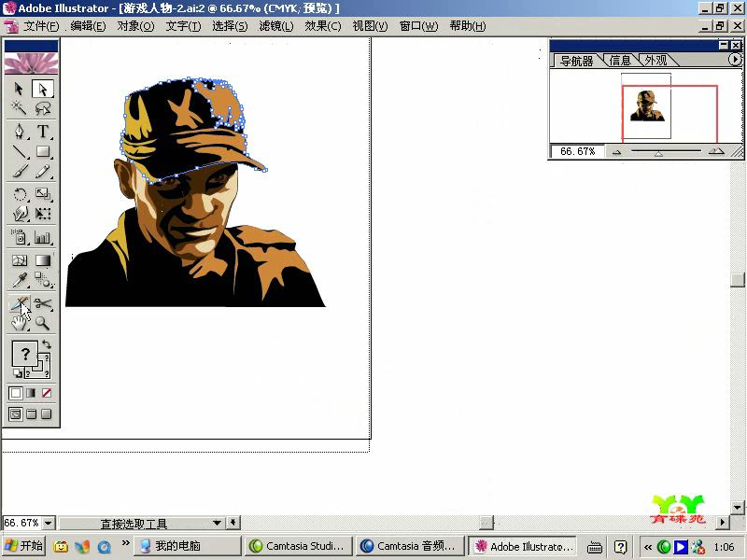Activate the Fill color box
The width and height of the screenshot is (747, 560).
click(25, 354)
